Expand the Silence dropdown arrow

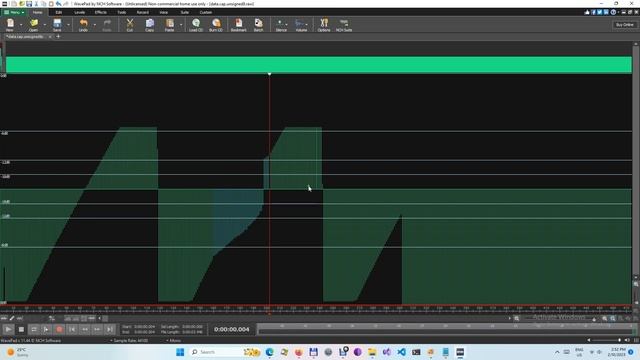coord(287,24)
